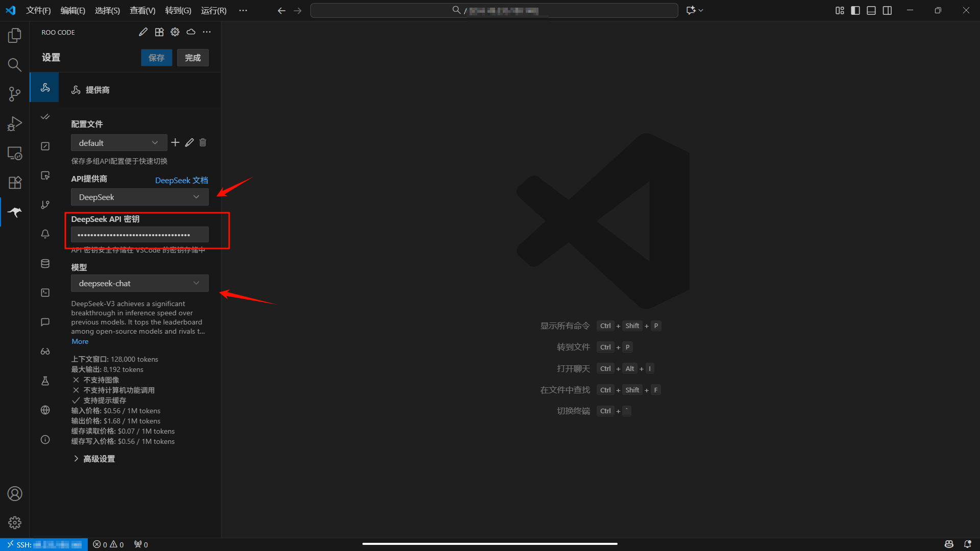Click the blue 保存 save button

click(x=156, y=58)
